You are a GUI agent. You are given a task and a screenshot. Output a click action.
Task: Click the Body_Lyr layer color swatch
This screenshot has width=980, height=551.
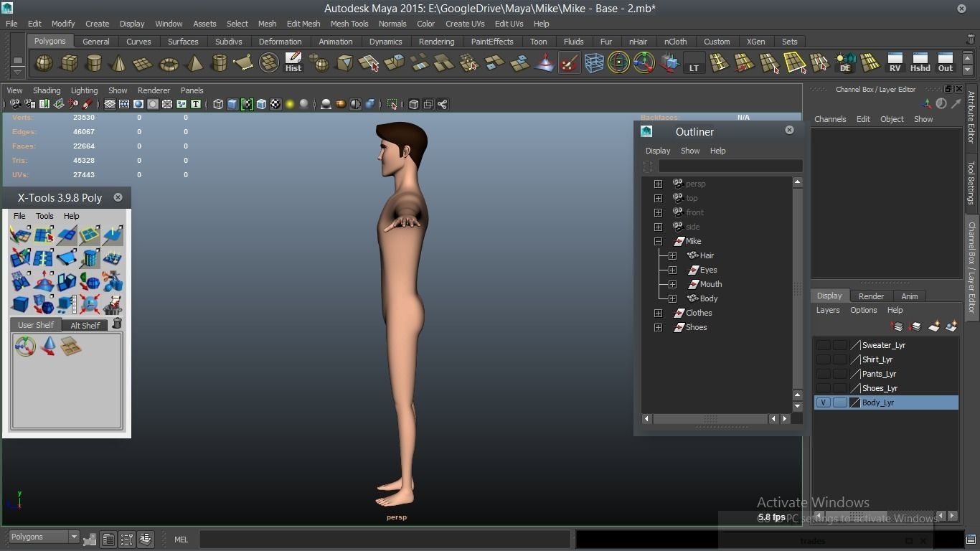[x=854, y=402]
